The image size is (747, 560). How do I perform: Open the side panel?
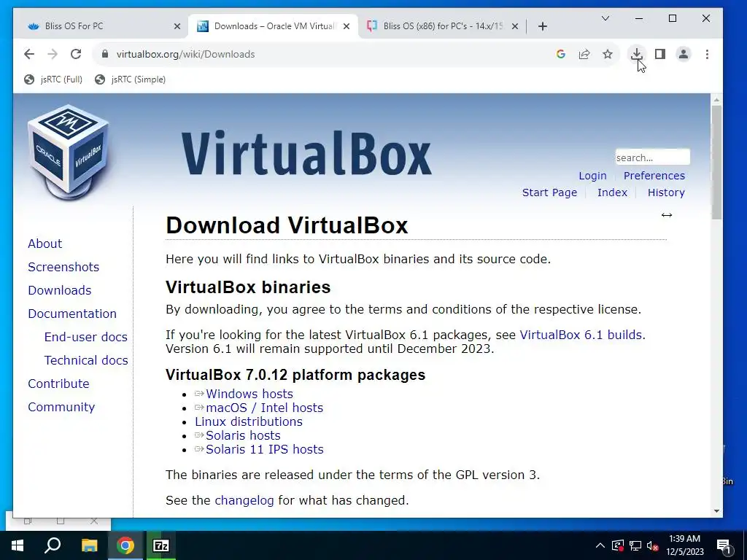click(659, 54)
